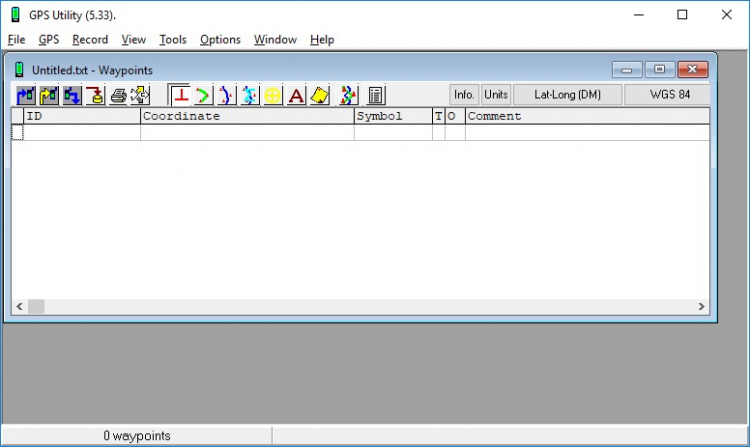Click the WGS 84 datum button

coord(669,95)
